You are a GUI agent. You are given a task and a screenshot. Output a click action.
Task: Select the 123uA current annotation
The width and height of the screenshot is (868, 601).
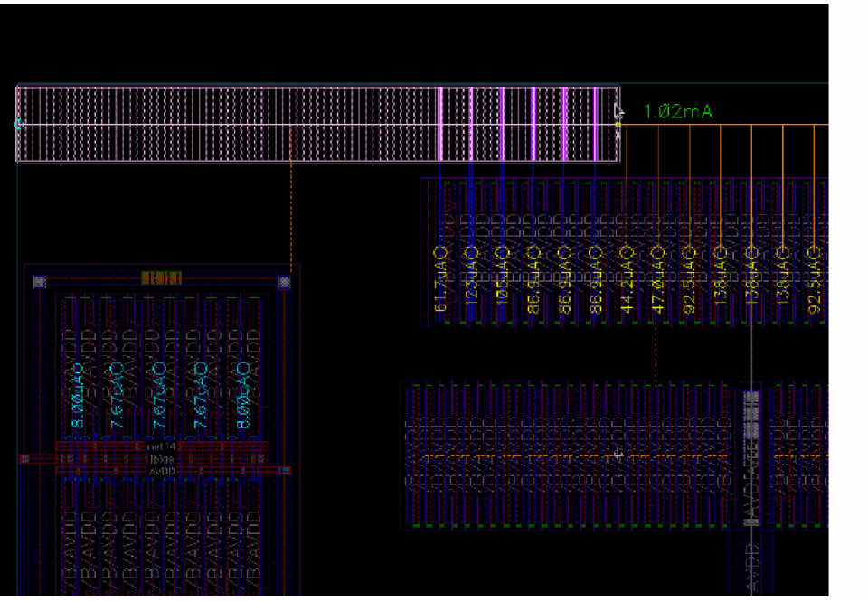[470, 281]
